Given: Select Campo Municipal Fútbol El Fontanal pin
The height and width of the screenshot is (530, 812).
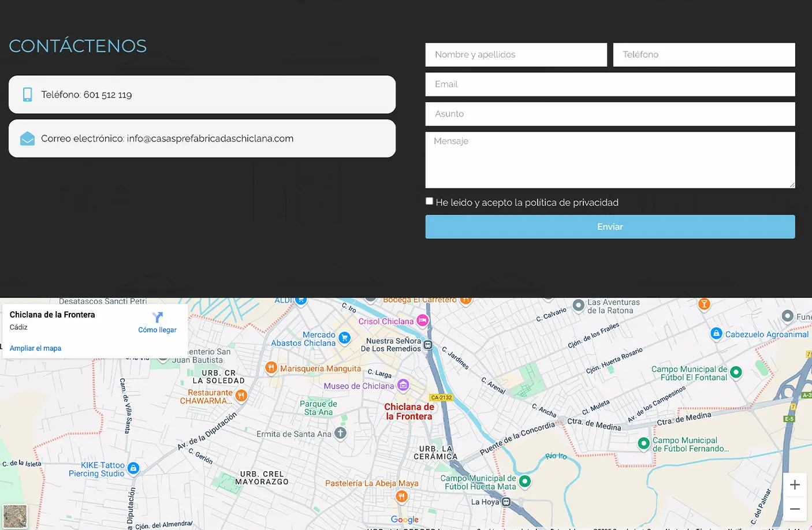Looking at the screenshot, I should pyautogui.click(x=736, y=372).
